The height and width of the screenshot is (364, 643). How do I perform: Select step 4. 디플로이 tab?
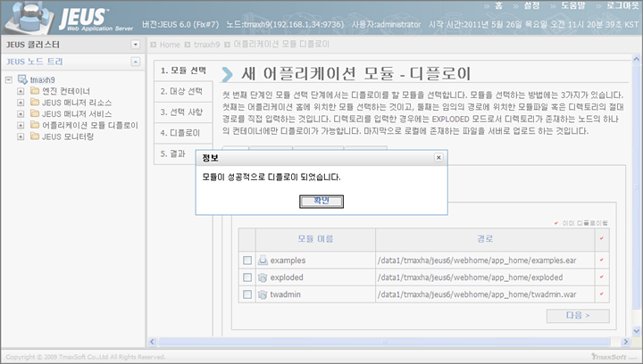pyautogui.click(x=183, y=133)
